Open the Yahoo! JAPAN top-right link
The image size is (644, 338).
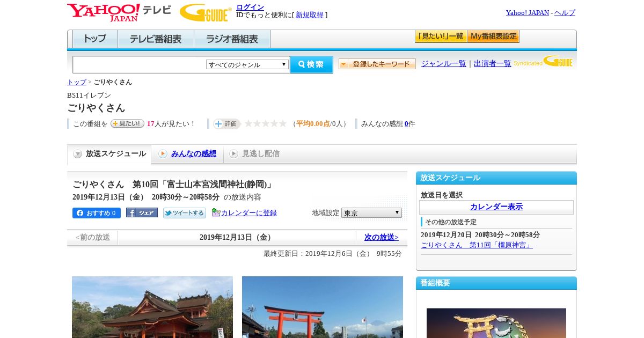point(528,12)
